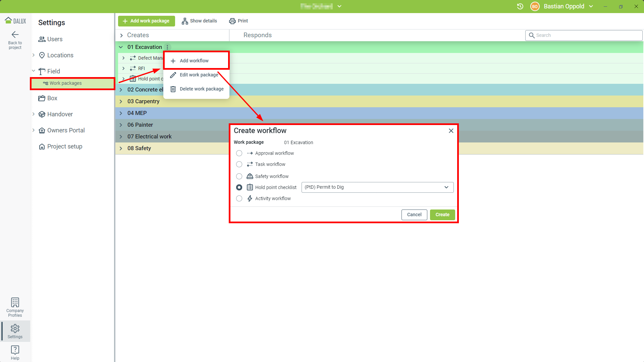Expand the 03 Carpentry work package
Screen dimensions: 644x362
(121, 102)
